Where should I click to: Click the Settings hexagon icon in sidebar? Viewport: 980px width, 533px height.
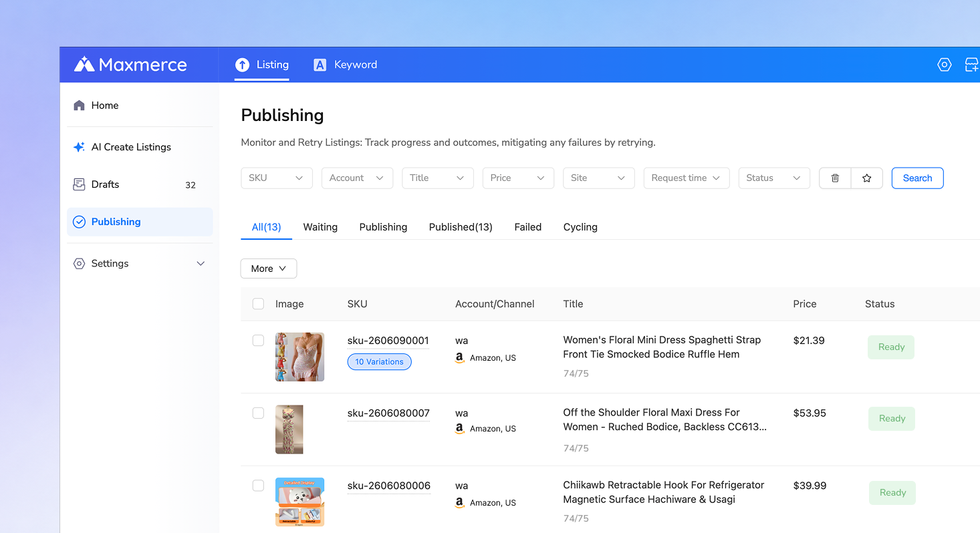click(x=79, y=263)
